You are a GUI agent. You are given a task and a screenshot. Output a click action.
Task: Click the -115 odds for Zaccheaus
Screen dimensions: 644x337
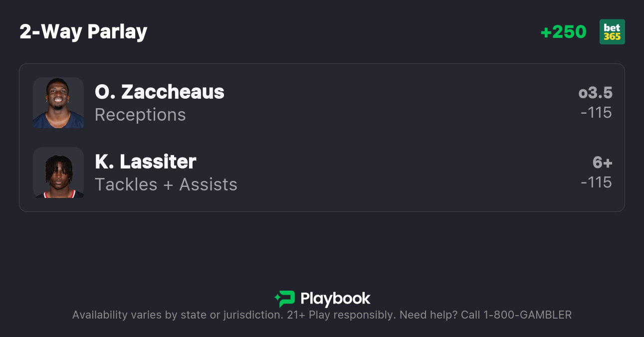[x=596, y=113]
